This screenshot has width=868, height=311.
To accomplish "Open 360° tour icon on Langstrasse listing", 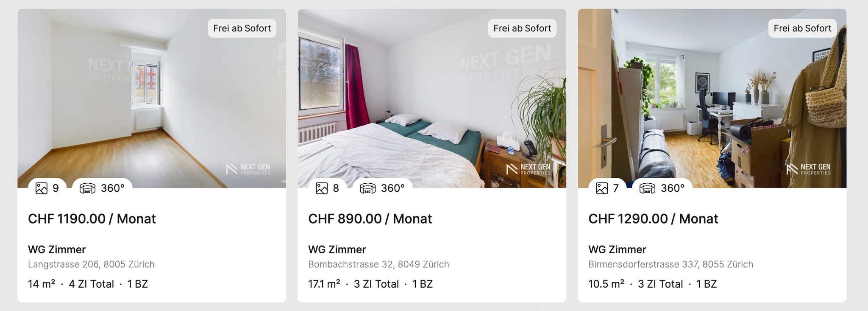I will pos(87,188).
